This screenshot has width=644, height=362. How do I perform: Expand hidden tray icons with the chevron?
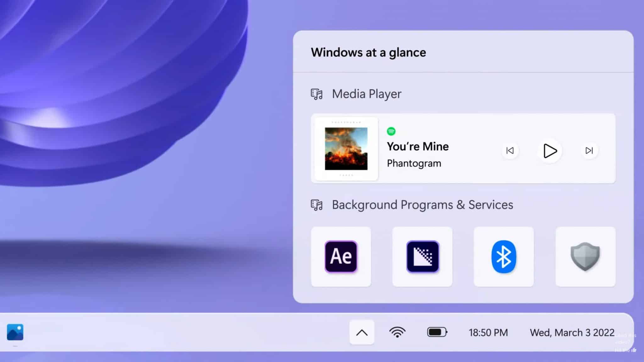(362, 332)
